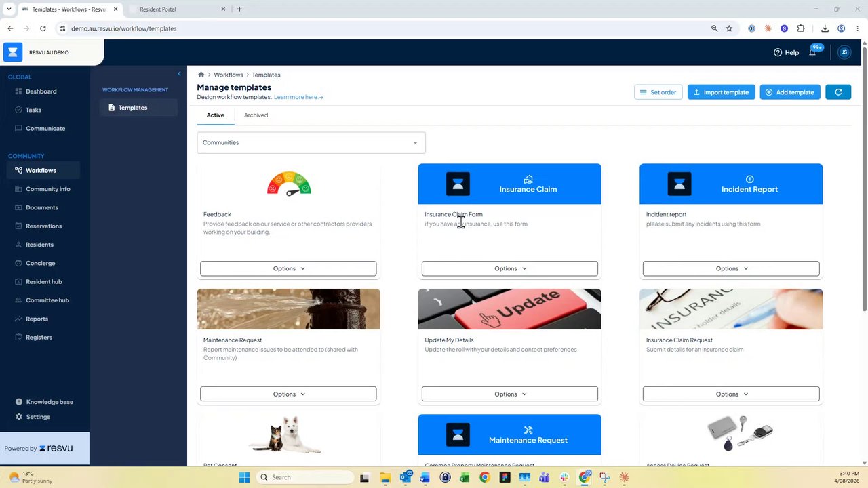Click the Resvu hourglass logo
Image resolution: width=868 pixels, height=488 pixels.
[13, 52]
